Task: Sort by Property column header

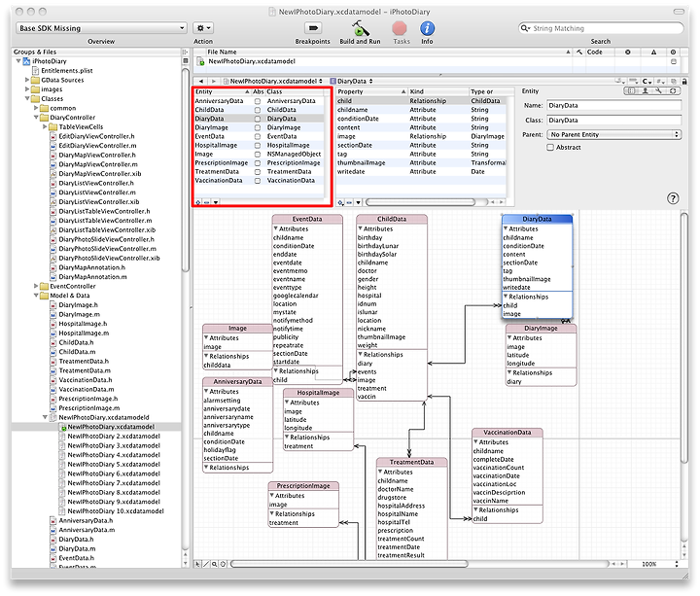Action: point(371,91)
